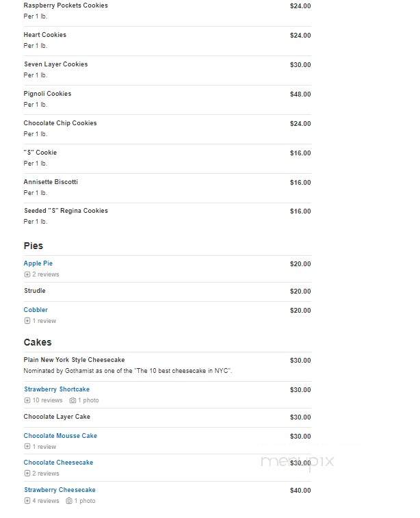View the 4 reviews for Strawberry Cheesecake
420x518 pixels.
point(46,500)
